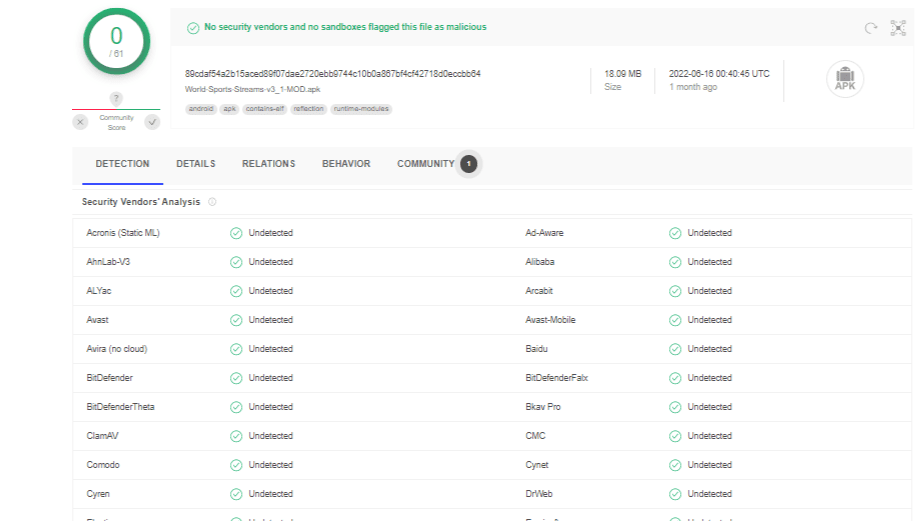920x521 pixels.
Task: Vote file as harmless with checkmark icon
Action: point(152,122)
